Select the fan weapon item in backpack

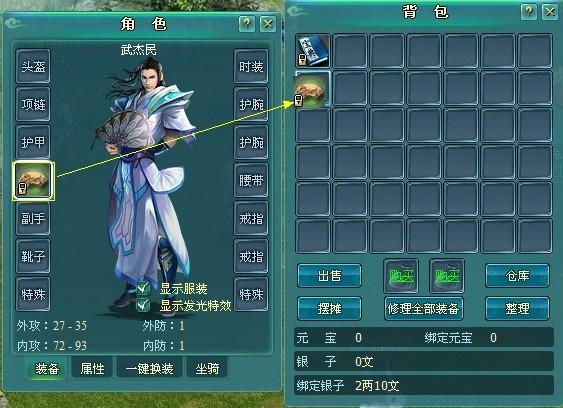[312, 89]
